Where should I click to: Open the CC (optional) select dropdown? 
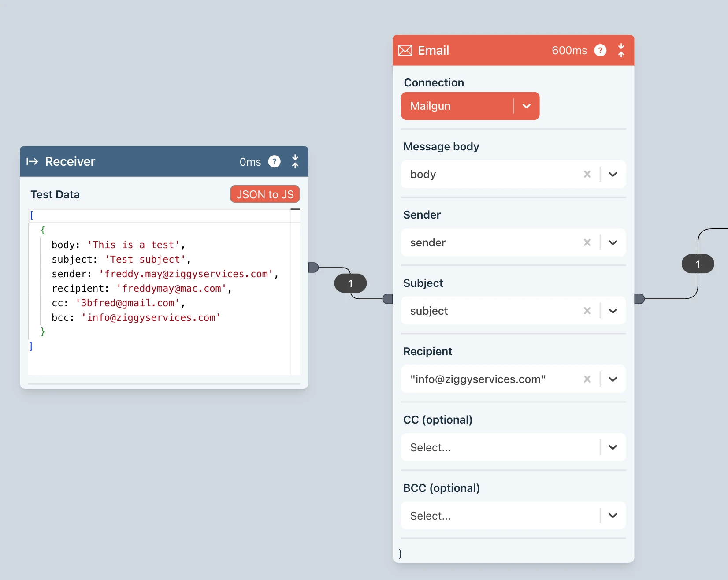613,447
